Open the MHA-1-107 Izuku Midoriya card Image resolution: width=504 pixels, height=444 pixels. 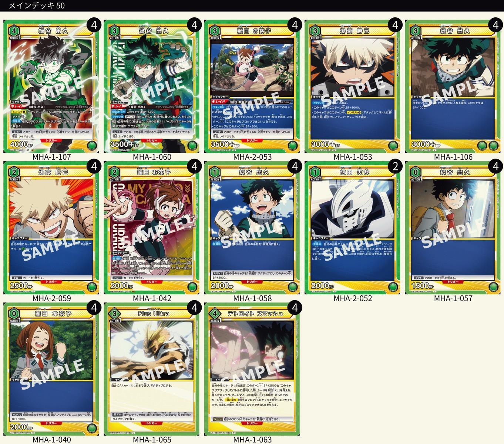pyautogui.click(x=51, y=86)
